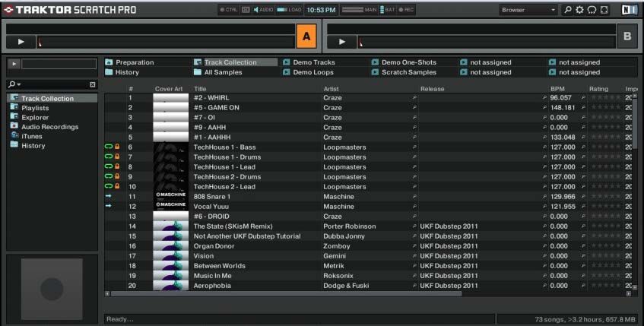Click the BAT battery indicator
Viewport: 644px width, 326px height.
coord(387,10)
